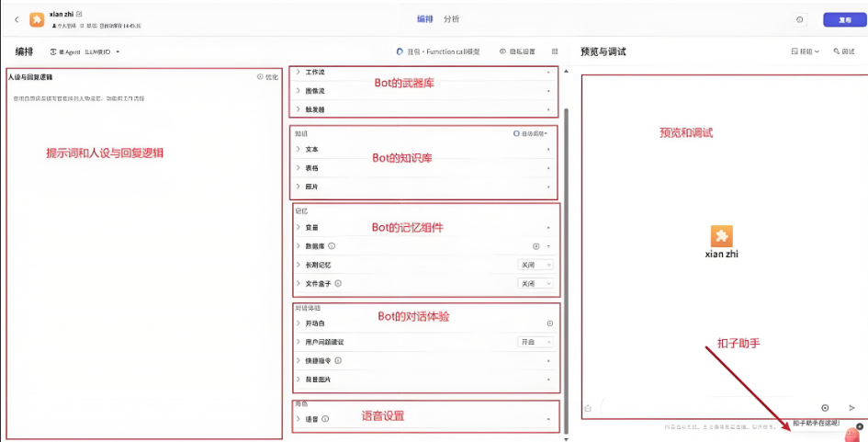Open the 文件盒子 关闭 dropdown

pyautogui.click(x=535, y=283)
